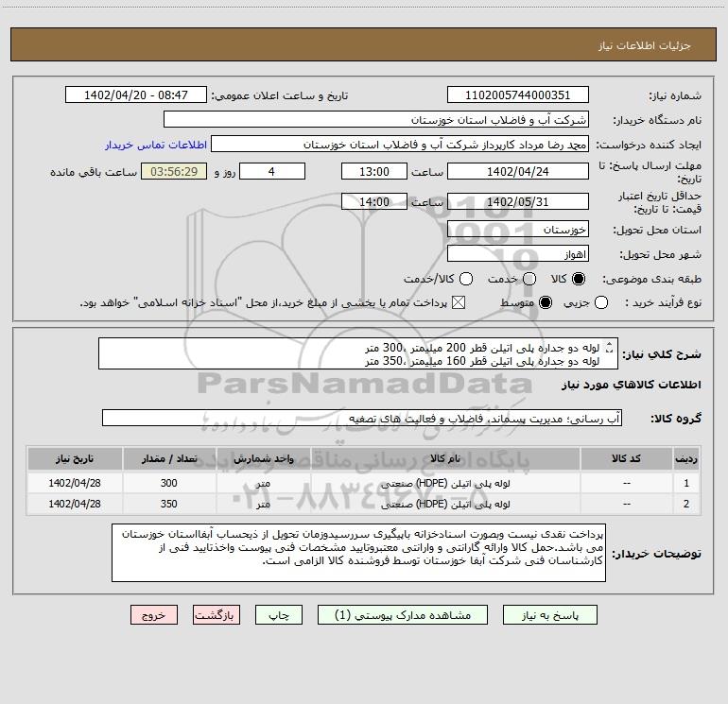728x704 pixels.
Task: Click the نام دستگاه خریدار field
Action: 376,119
